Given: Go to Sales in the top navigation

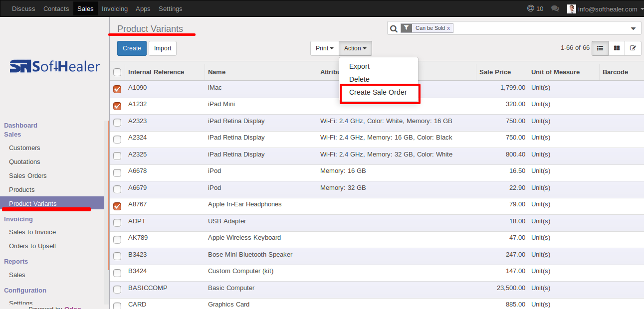Looking at the screenshot, I should (x=85, y=8).
